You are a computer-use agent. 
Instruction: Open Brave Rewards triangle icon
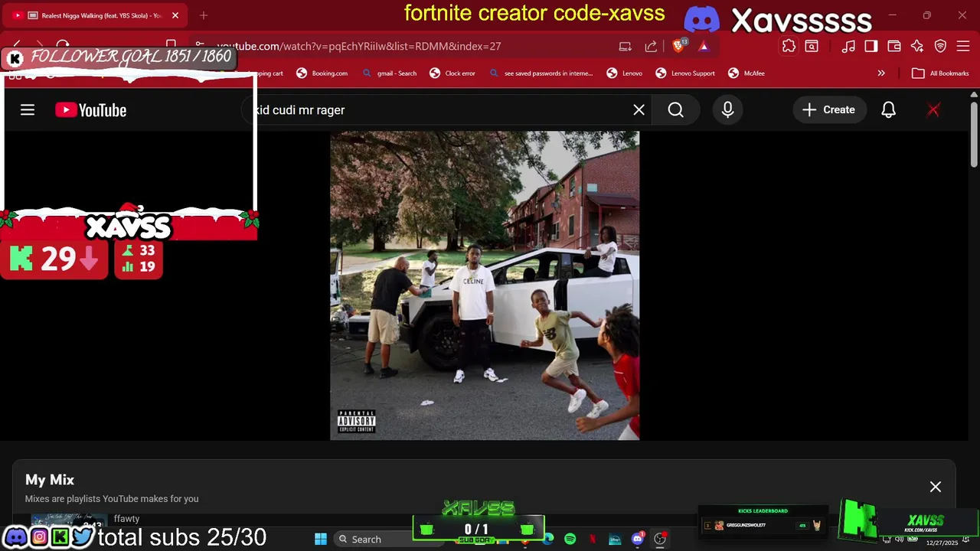pyautogui.click(x=704, y=47)
